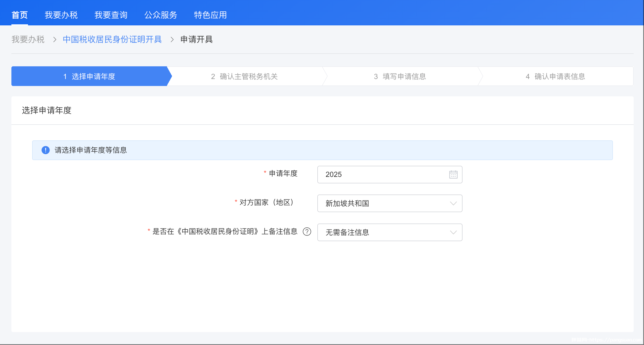Expand the 无需备注信息 dropdown arrow
The image size is (644, 345).
point(453,232)
